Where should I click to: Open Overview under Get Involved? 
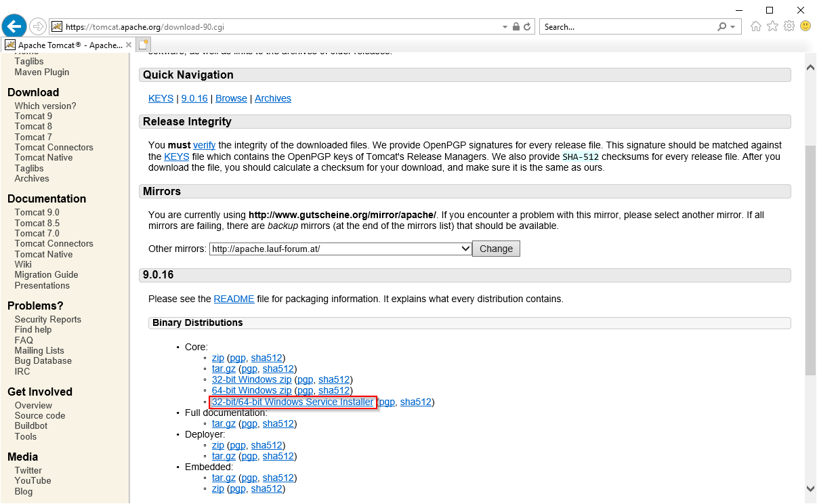tap(33, 405)
